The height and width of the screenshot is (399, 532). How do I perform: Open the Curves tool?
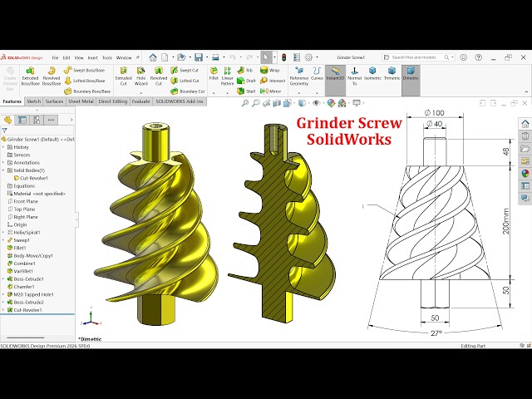[317, 74]
